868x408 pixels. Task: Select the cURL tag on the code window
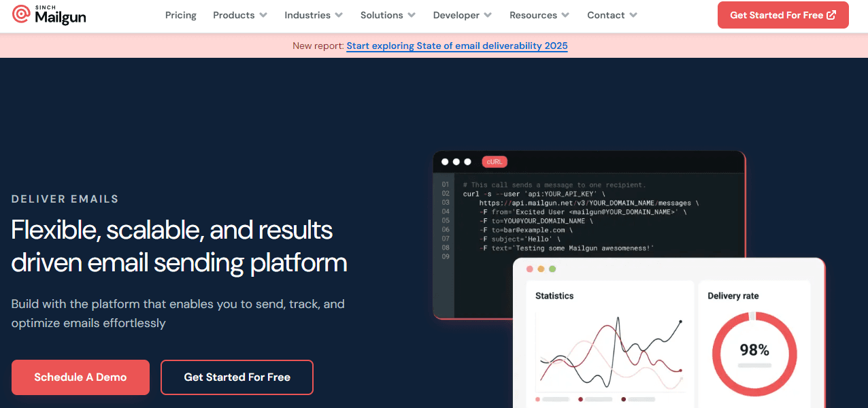click(494, 162)
